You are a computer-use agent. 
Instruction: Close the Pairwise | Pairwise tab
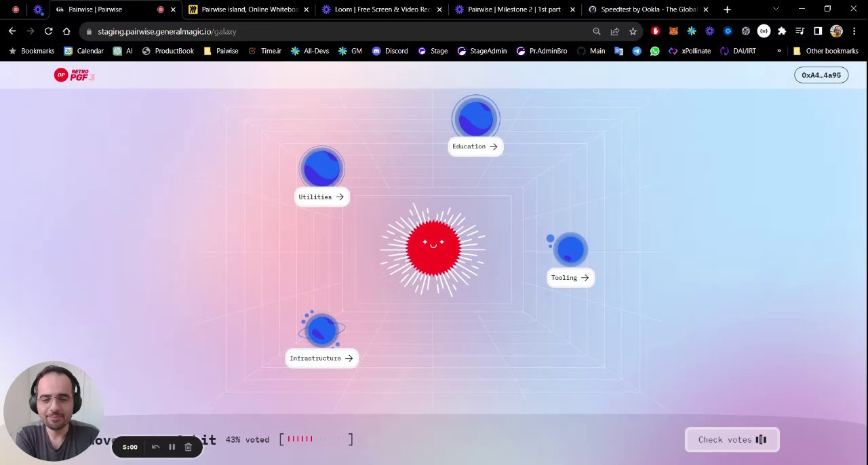[x=173, y=9]
